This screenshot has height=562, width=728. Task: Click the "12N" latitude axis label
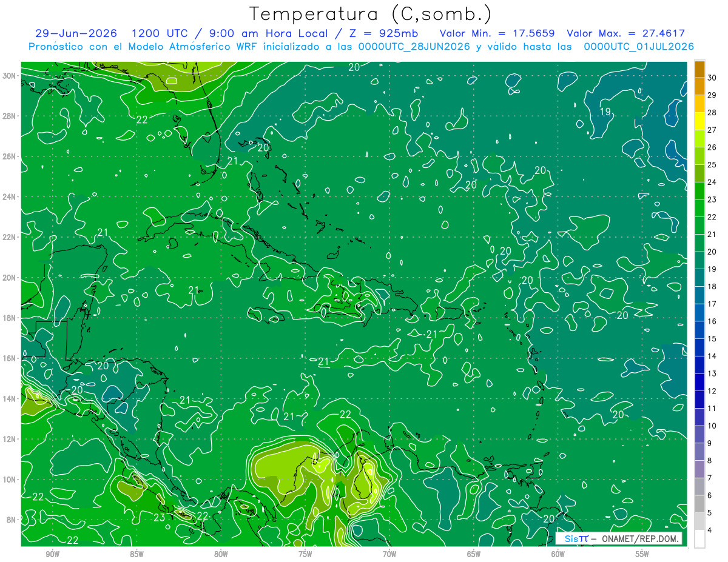click(x=10, y=439)
